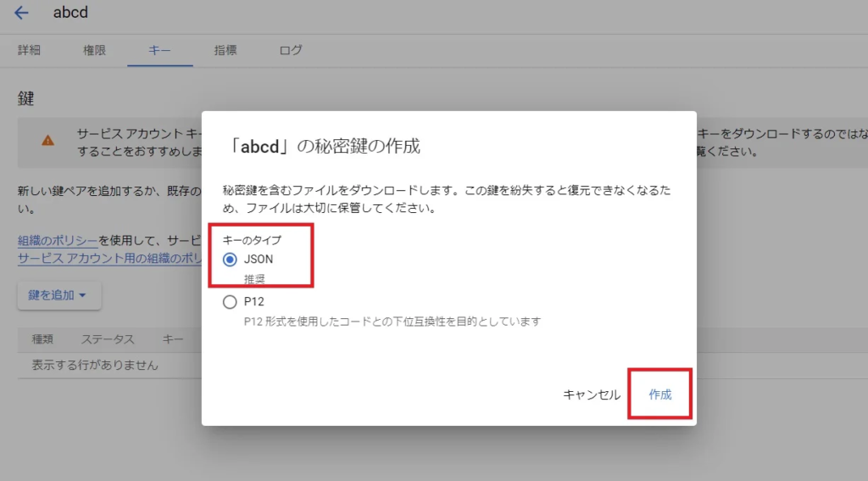The width and height of the screenshot is (868, 481).
Task: Open the 鍵を追加 dropdown
Action: [x=58, y=295]
